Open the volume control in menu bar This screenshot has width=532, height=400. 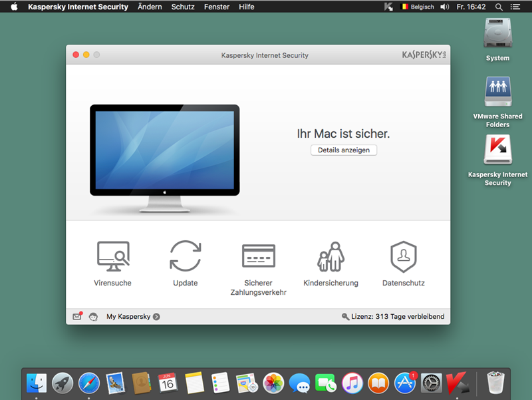[444, 7]
